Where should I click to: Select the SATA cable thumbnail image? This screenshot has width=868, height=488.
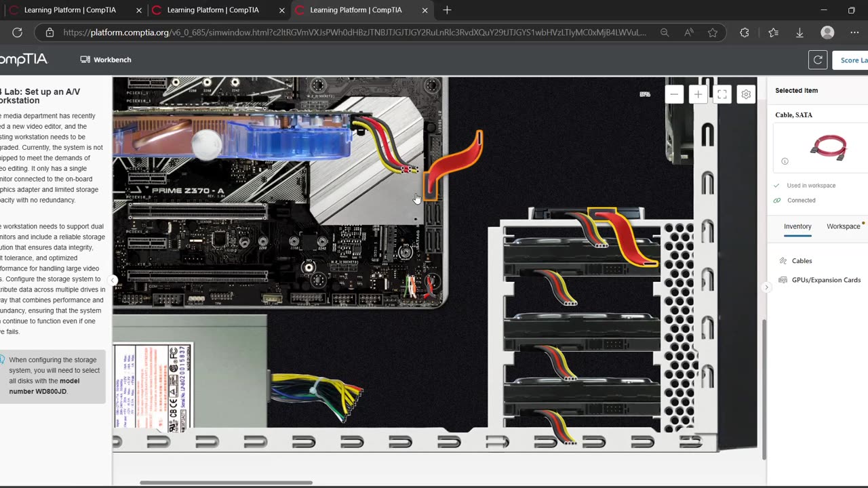coord(828,147)
